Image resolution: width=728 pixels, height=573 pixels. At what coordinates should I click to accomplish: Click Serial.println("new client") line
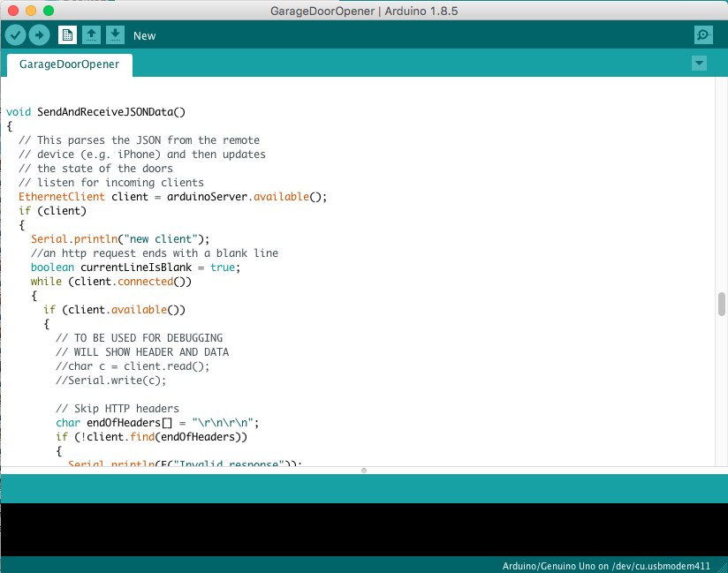120,239
